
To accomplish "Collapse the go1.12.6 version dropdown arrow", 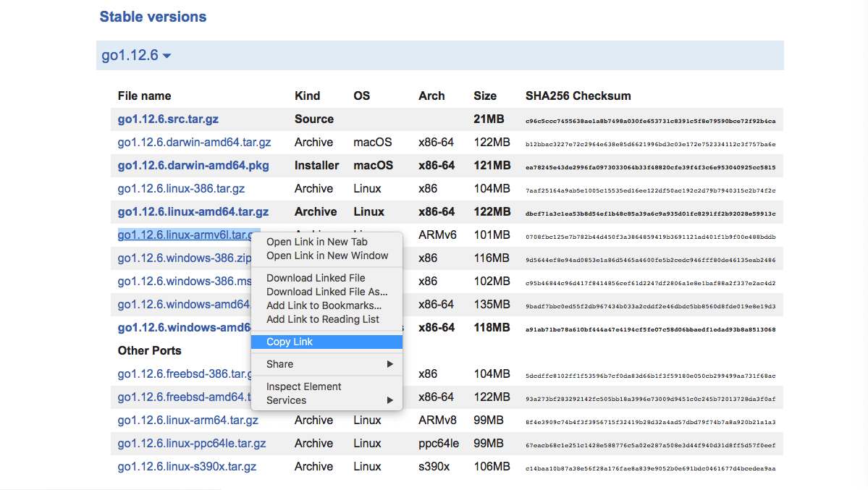I will [x=167, y=56].
